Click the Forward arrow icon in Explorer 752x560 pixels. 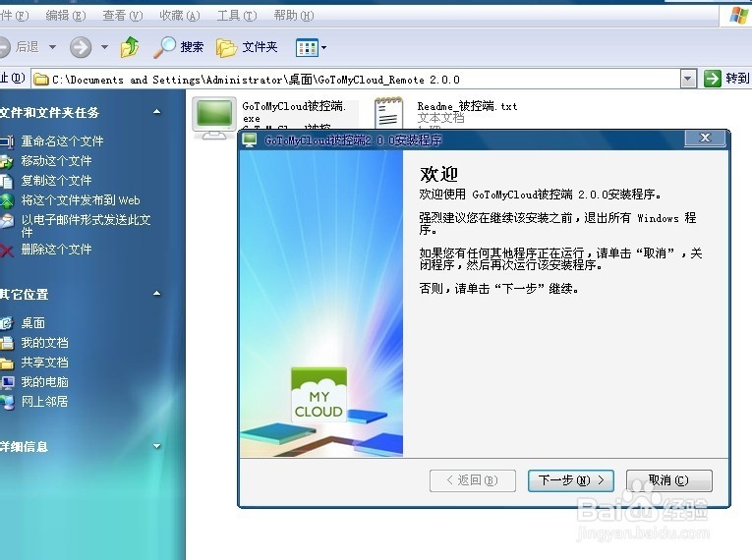coord(81,47)
